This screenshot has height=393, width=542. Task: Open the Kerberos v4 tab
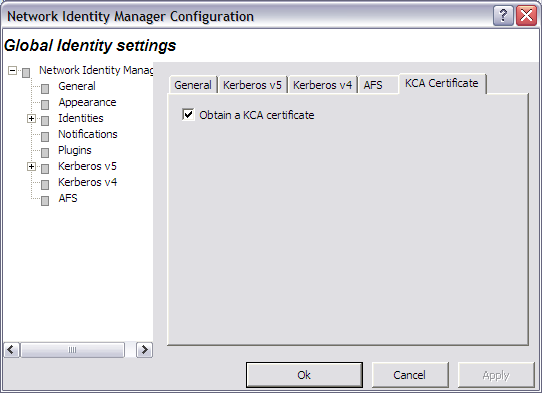pyautogui.click(x=323, y=85)
